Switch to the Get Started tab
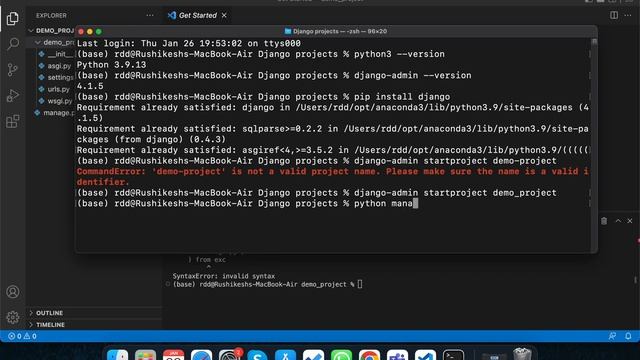640x360 pixels. tap(198, 16)
